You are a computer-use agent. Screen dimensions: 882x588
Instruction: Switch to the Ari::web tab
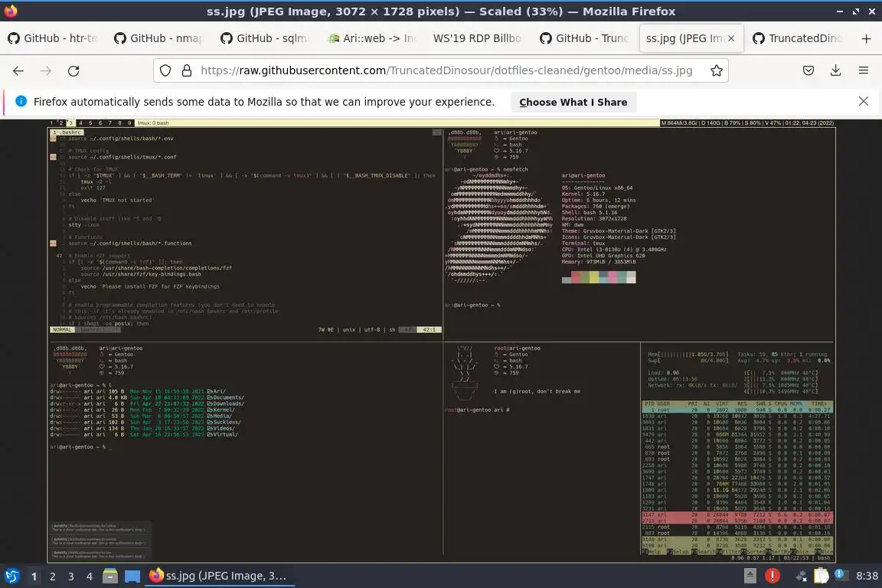(x=372, y=38)
